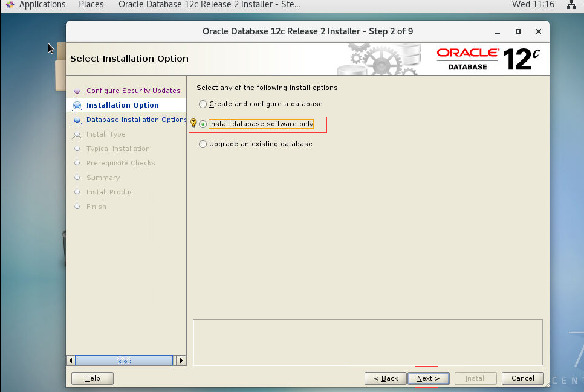Open the clock showing Wed 11:16

point(533,4)
